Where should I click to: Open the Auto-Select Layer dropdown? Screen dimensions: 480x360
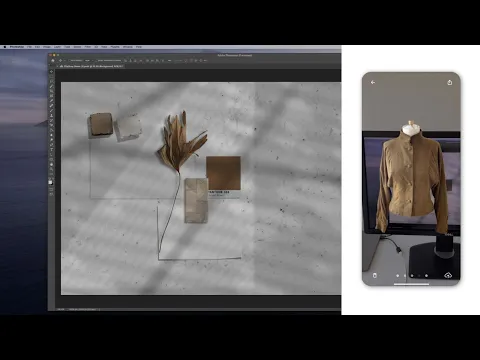[89, 60]
